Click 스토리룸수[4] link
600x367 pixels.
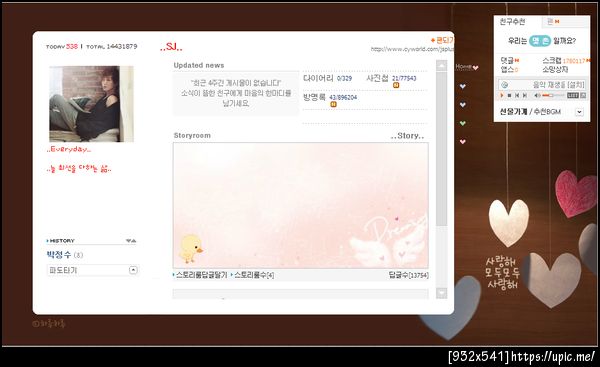click(x=254, y=275)
